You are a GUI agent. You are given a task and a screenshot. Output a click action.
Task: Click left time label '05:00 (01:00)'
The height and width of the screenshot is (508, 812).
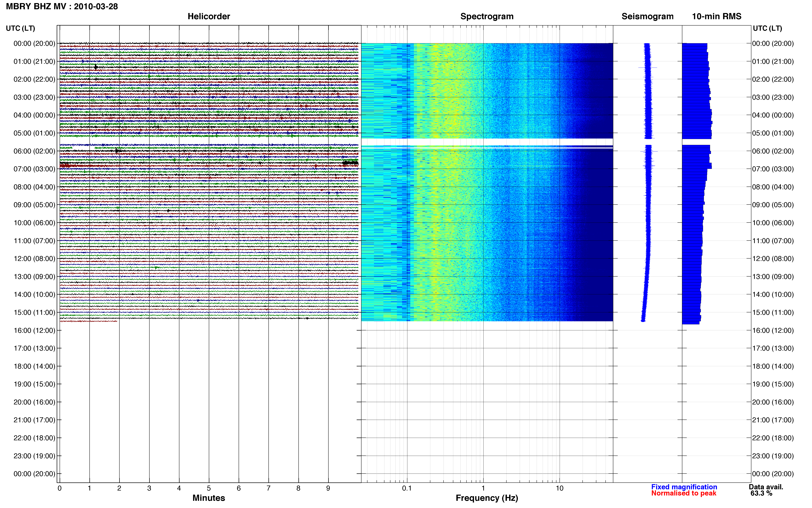click(x=34, y=133)
